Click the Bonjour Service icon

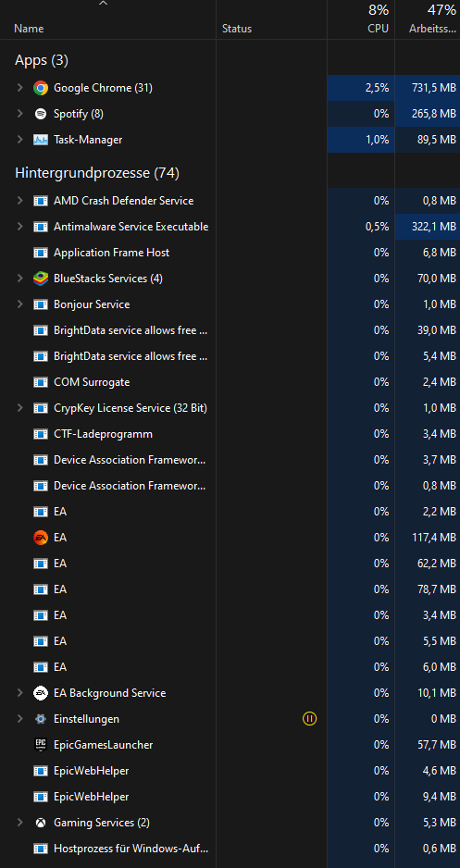(x=41, y=304)
